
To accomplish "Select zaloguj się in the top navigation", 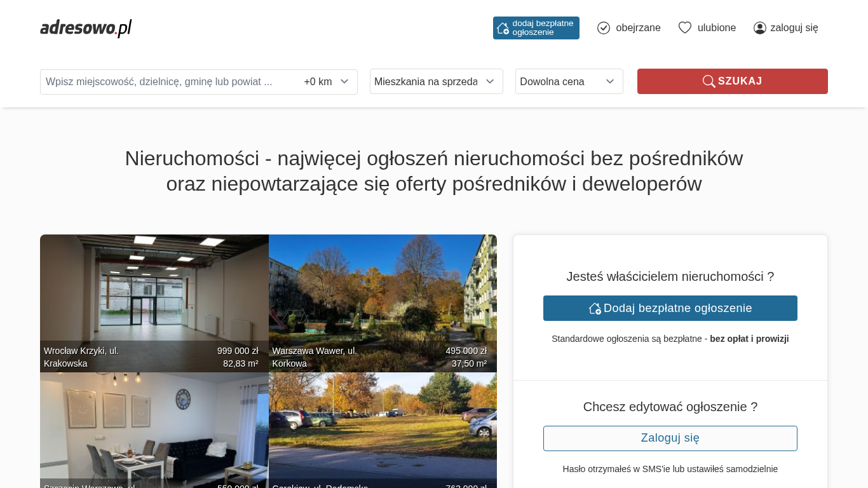I will click(x=794, y=28).
